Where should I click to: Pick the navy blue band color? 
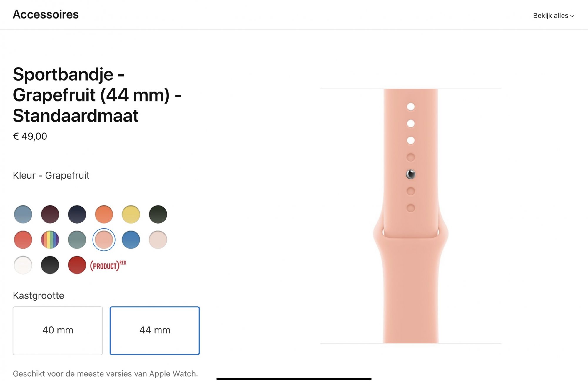point(77,214)
